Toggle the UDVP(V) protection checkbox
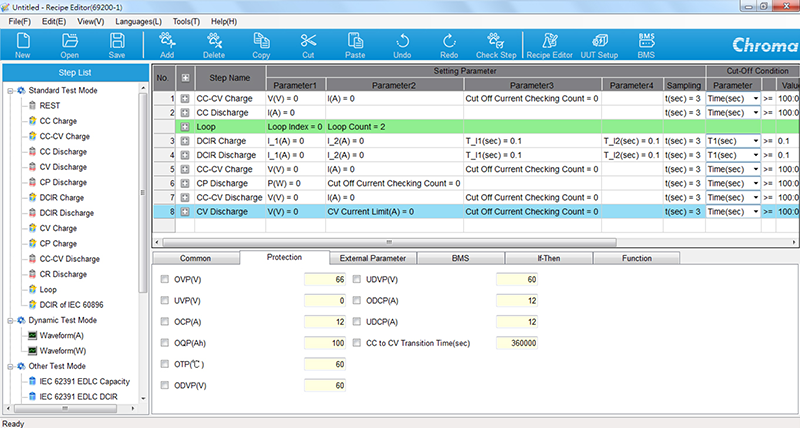The image size is (800, 428). 357,280
